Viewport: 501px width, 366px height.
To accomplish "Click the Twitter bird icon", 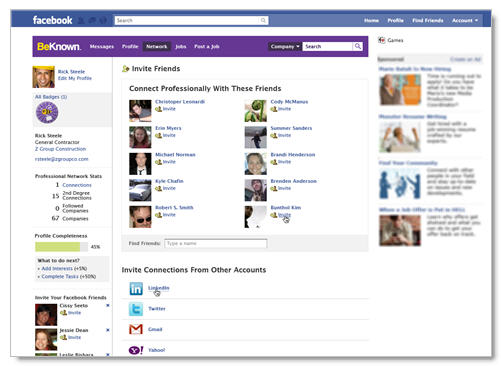I will point(136,309).
